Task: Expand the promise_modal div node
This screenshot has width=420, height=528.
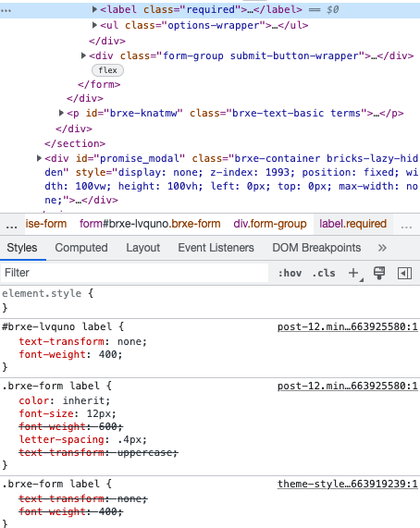Action: tap(39, 158)
